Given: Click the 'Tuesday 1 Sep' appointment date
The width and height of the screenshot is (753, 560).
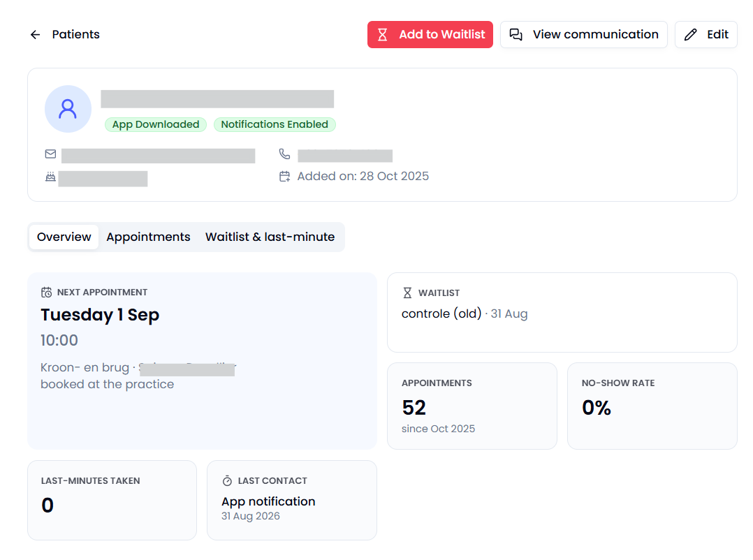Looking at the screenshot, I should pyautogui.click(x=100, y=315).
